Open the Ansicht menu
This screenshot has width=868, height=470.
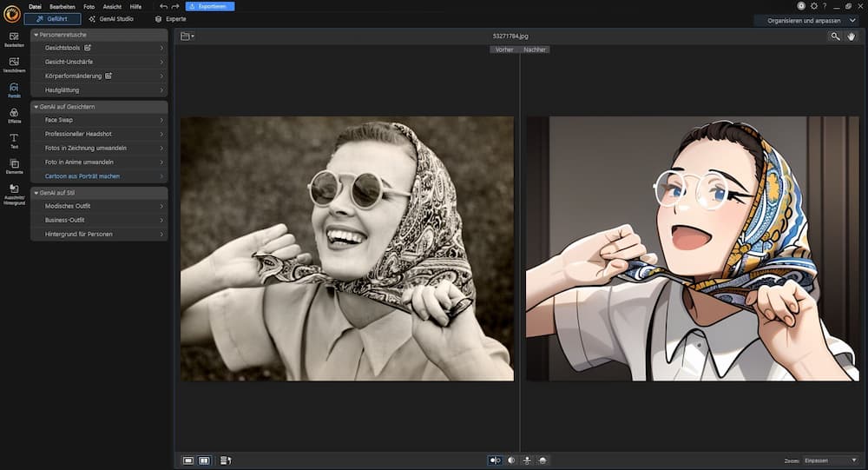(112, 6)
